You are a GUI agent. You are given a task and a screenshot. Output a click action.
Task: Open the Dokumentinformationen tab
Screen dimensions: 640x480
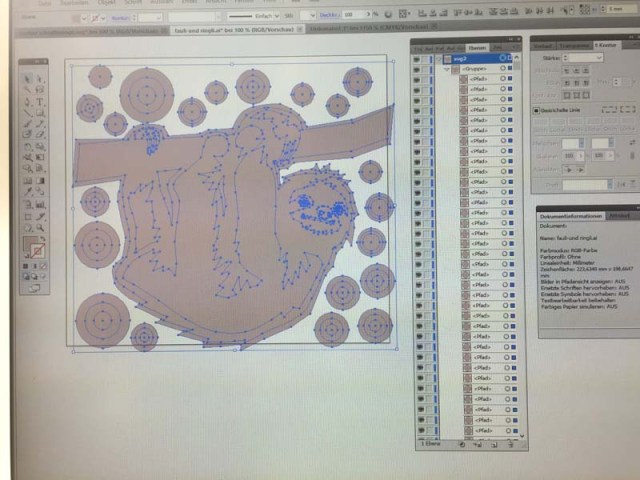coord(571,216)
